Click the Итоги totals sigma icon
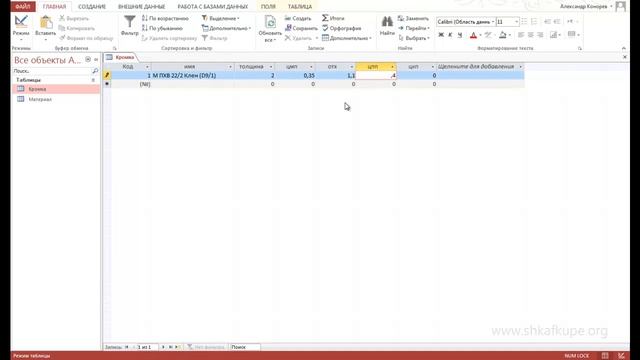Image resolution: width=640 pixels, height=360 pixels. [325, 18]
